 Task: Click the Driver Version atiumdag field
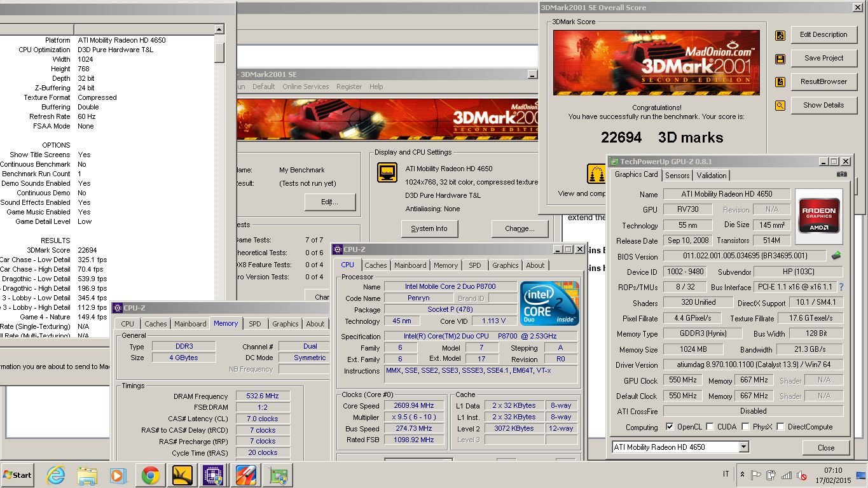point(753,365)
